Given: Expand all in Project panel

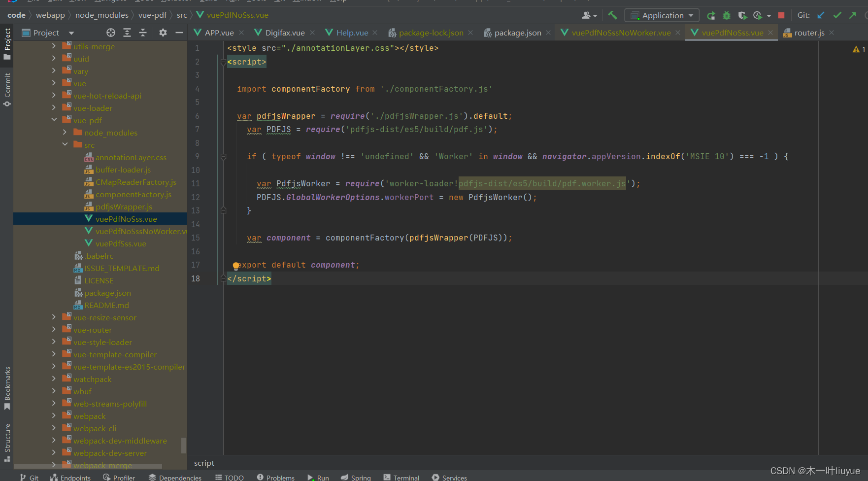Looking at the screenshot, I should tap(127, 33).
